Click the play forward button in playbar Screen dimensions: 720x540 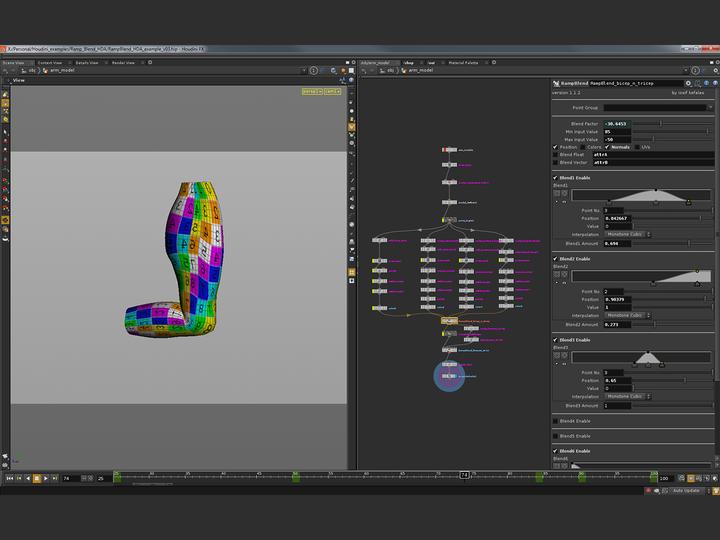(x=45, y=479)
